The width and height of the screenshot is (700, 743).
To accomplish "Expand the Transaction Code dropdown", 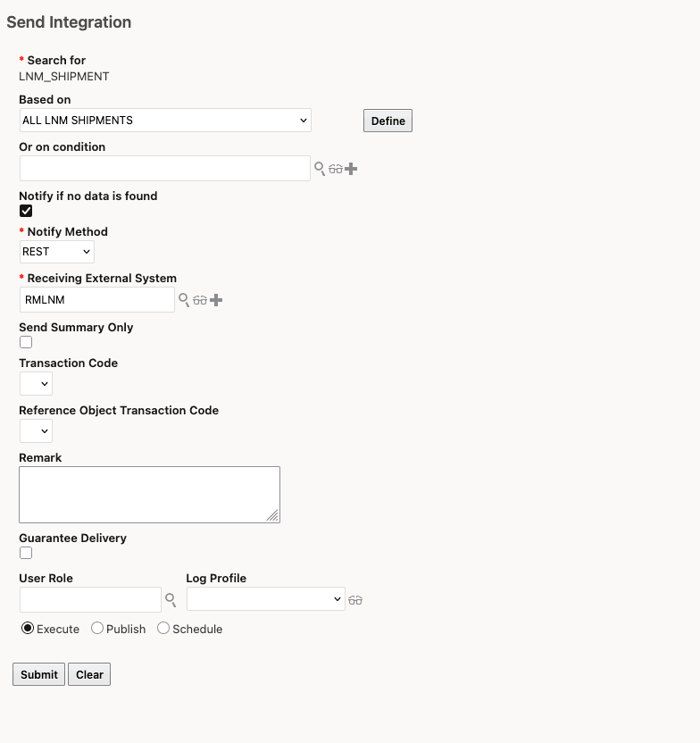I will click(35, 383).
